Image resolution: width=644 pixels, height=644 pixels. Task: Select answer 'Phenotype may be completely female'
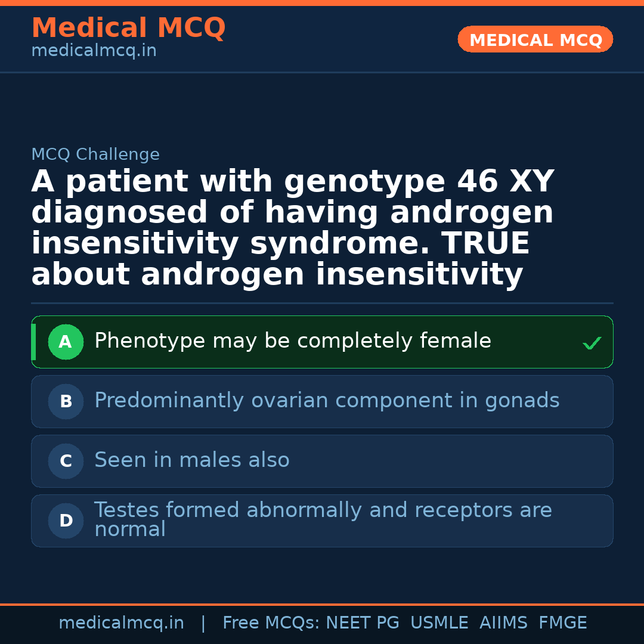point(292,341)
